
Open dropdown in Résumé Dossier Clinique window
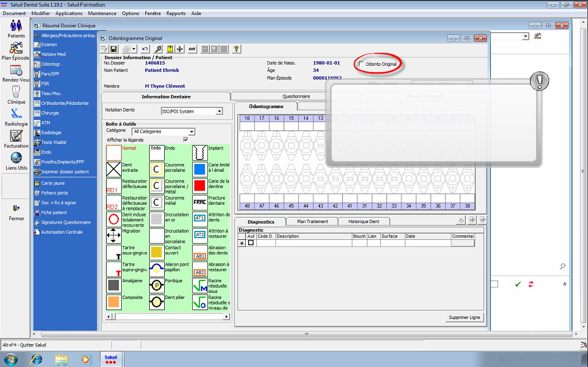[525, 36]
